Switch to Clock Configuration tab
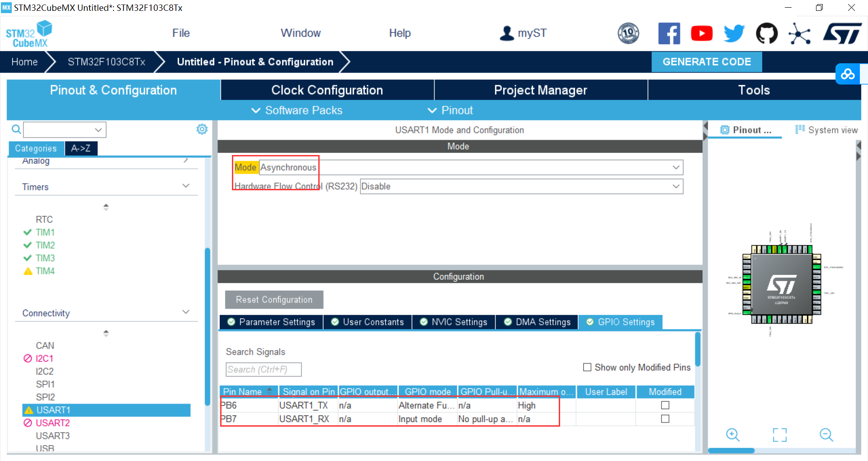 (327, 90)
